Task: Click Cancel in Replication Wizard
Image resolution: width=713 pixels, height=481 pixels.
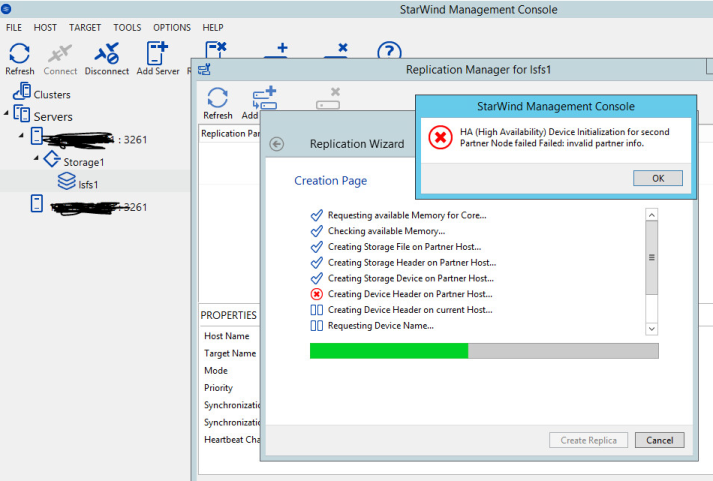Action: pyautogui.click(x=659, y=440)
